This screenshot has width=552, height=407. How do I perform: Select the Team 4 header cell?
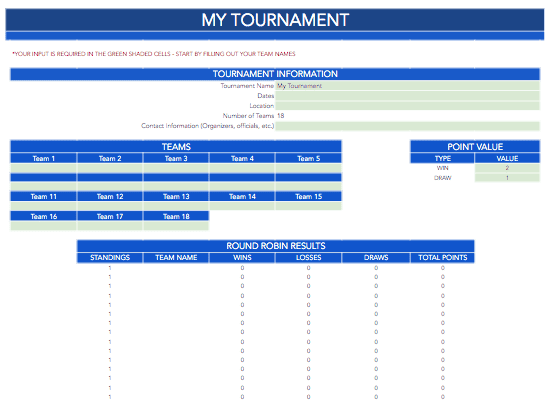click(242, 158)
